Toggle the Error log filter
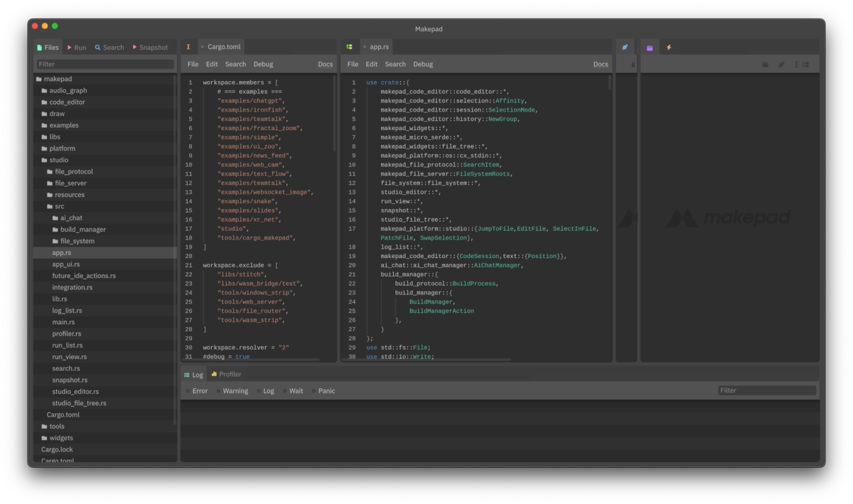The width and height of the screenshot is (853, 504). 197,391
